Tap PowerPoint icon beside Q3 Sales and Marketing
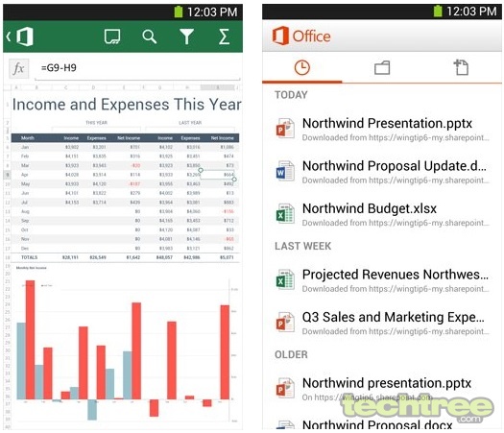504x433 pixels. click(285, 322)
